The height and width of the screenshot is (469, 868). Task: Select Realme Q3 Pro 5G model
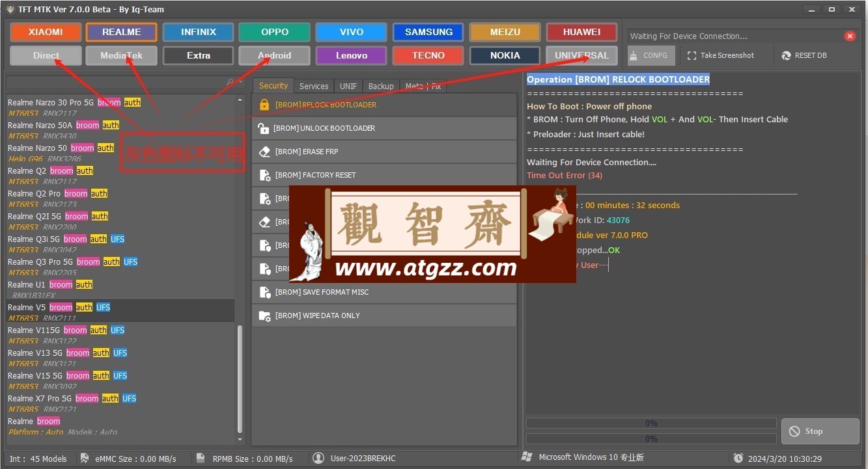coord(120,267)
